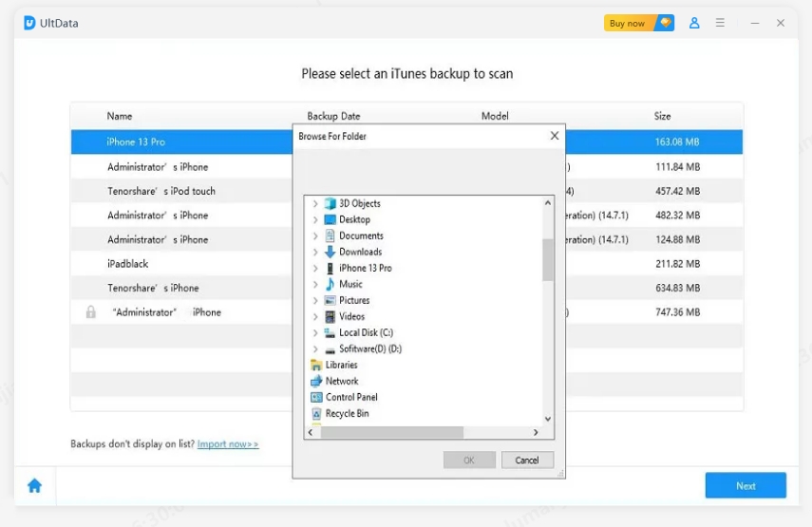Image resolution: width=812 pixels, height=527 pixels.
Task: Click the home icon
Action: coord(35,485)
